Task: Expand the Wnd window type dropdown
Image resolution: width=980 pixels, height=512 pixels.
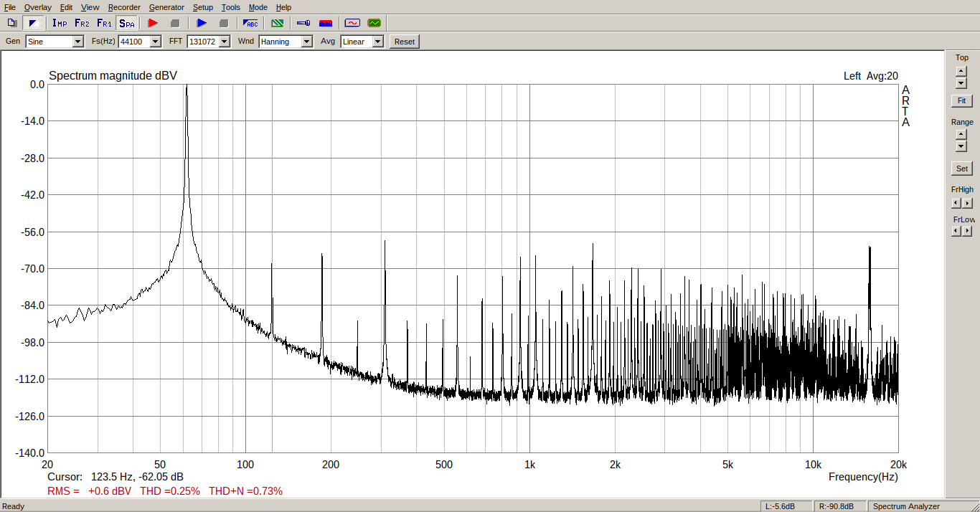Action: (x=306, y=42)
